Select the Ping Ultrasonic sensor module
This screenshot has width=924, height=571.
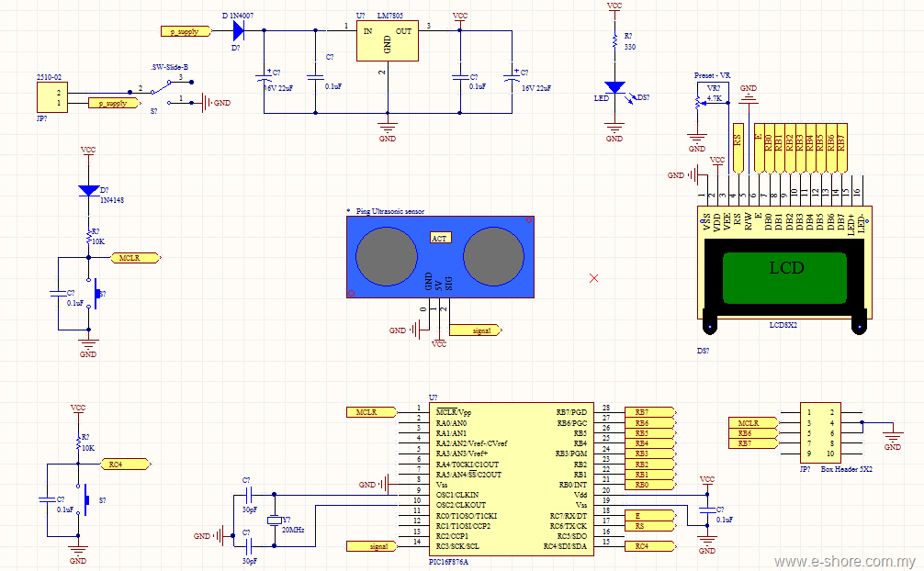pos(440,257)
